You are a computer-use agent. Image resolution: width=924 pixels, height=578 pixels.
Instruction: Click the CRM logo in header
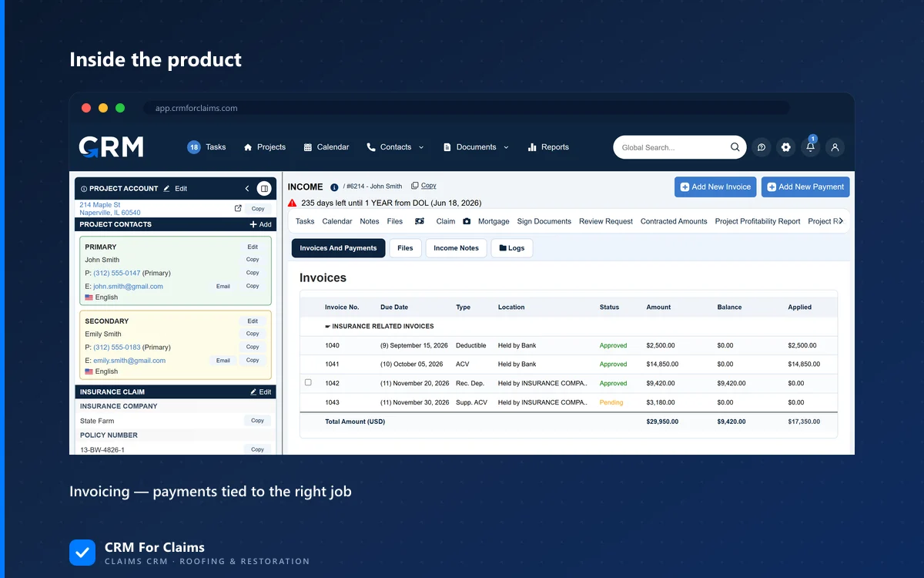(111, 146)
